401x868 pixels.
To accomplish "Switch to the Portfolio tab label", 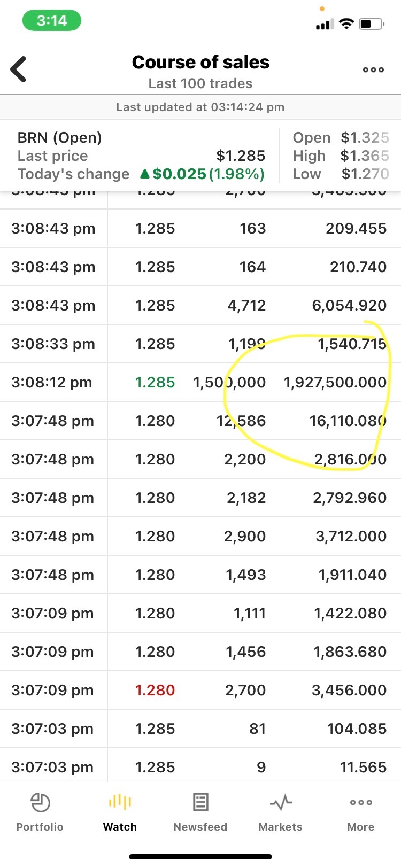I will (40, 827).
